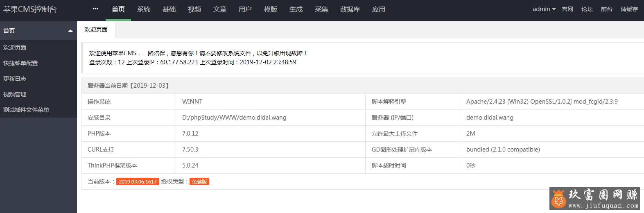Open the 文章 menu
The image size is (644, 213).
click(220, 9)
